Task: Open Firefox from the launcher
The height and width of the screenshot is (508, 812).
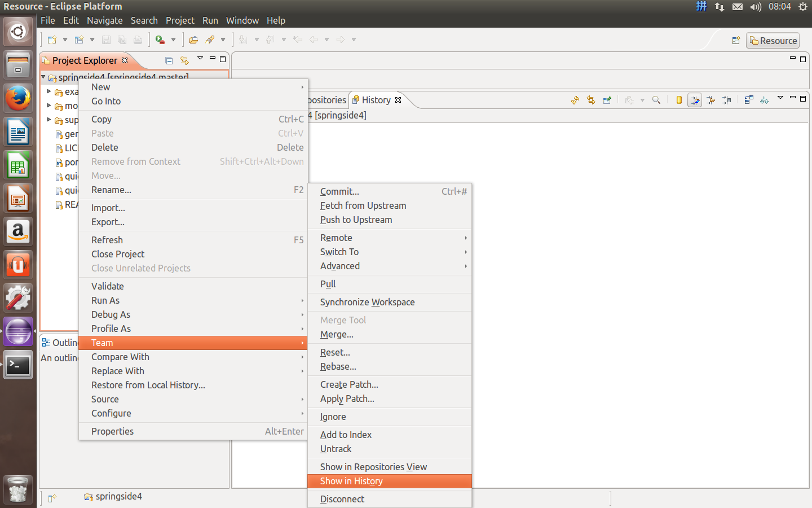Action: click(18, 99)
